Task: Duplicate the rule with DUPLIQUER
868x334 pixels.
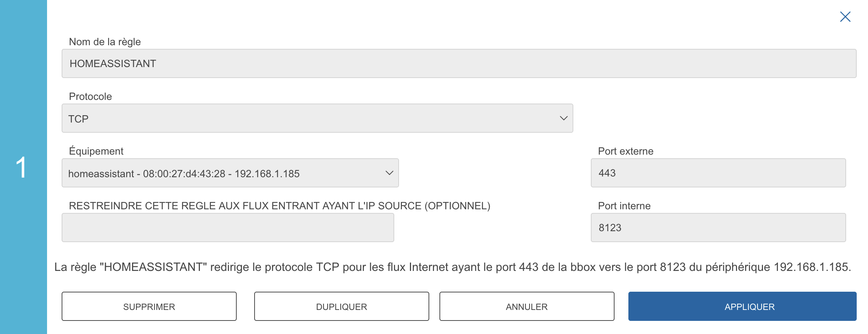Action: pos(341,307)
